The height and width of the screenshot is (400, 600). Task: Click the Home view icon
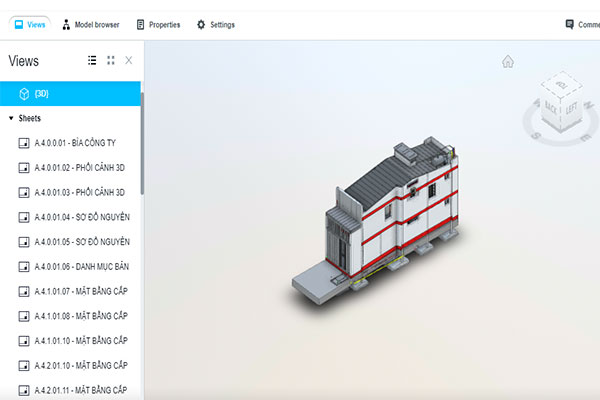click(508, 61)
